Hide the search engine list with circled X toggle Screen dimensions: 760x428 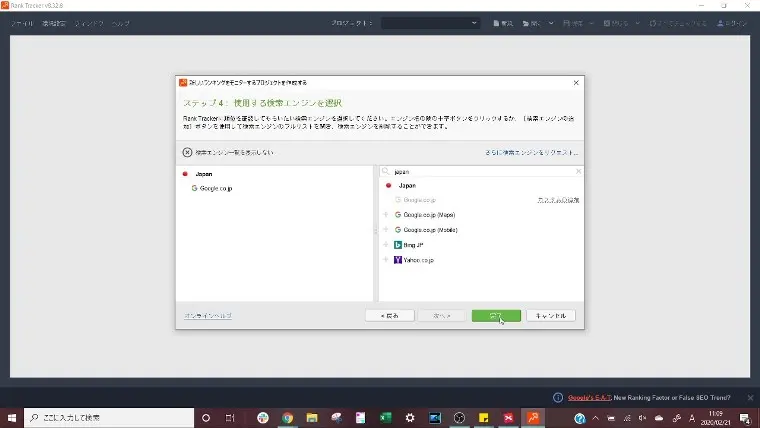pos(187,152)
